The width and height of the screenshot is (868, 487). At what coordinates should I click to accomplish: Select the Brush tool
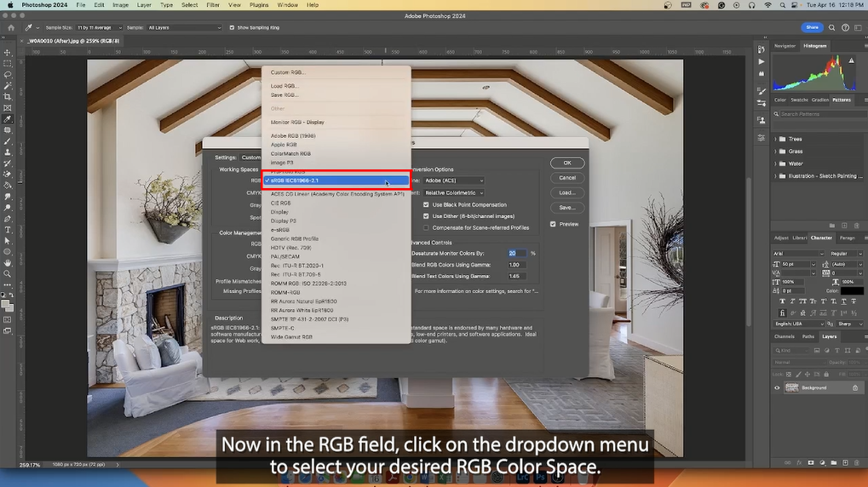8,141
